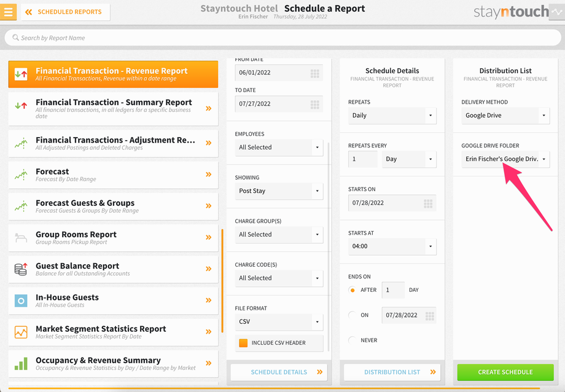
Task: Go back to Scheduled Reports
Action: [x=65, y=12]
